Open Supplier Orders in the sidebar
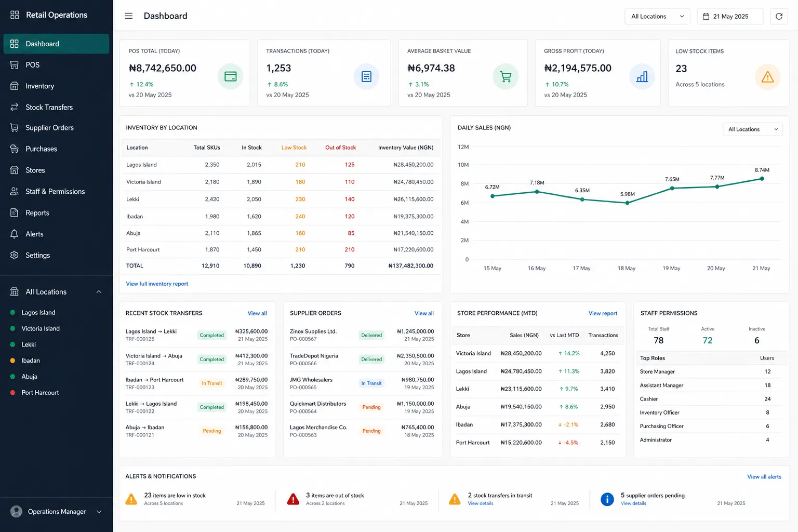This screenshot has width=798, height=532. click(x=56, y=128)
